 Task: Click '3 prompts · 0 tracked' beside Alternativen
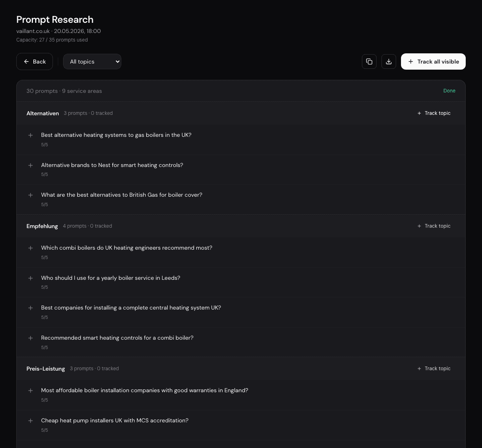(88, 113)
